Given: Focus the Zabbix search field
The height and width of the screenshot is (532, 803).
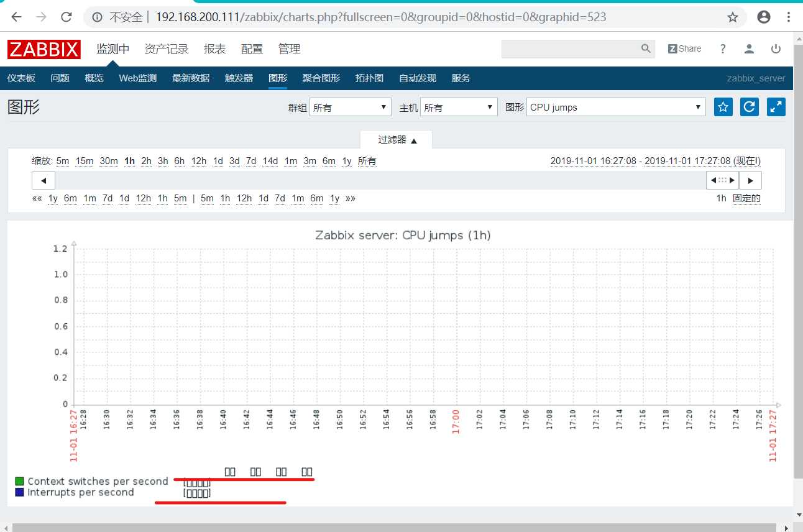Looking at the screenshot, I should point(571,49).
